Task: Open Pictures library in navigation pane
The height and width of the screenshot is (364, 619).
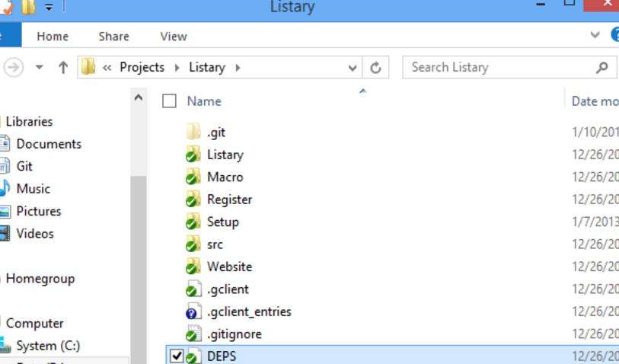Action: pyautogui.click(x=39, y=211)
